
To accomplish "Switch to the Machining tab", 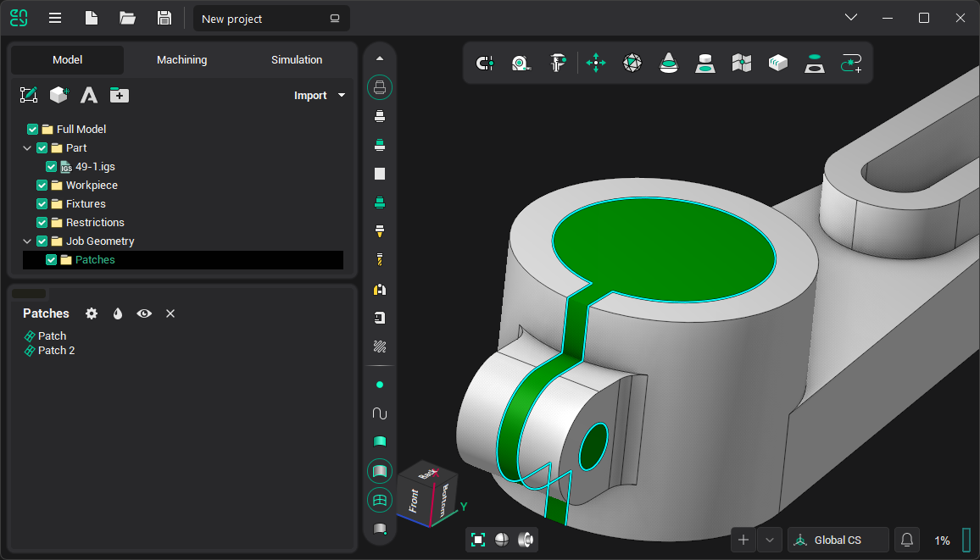I will coord(181,60).
